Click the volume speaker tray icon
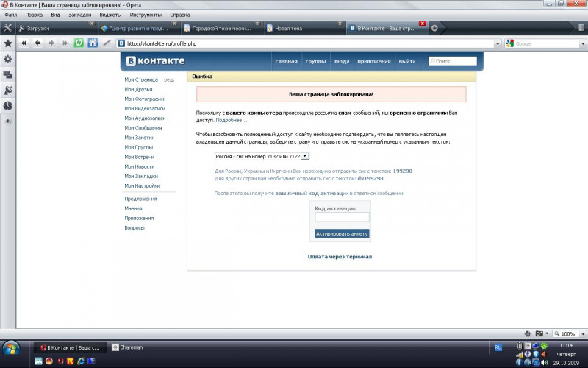588x368 pixels. [544, 362]
